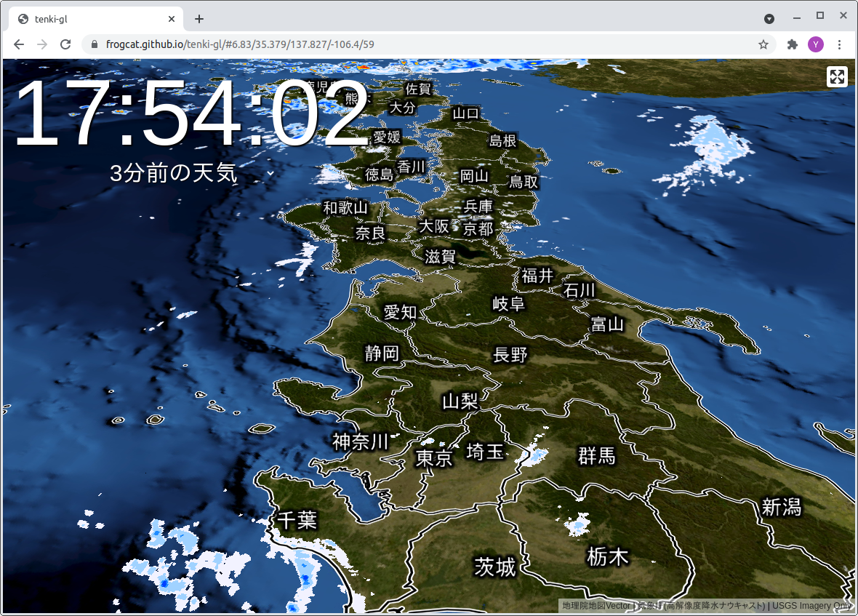
Task: Click the 滋賀 map label
Action: 441,256
